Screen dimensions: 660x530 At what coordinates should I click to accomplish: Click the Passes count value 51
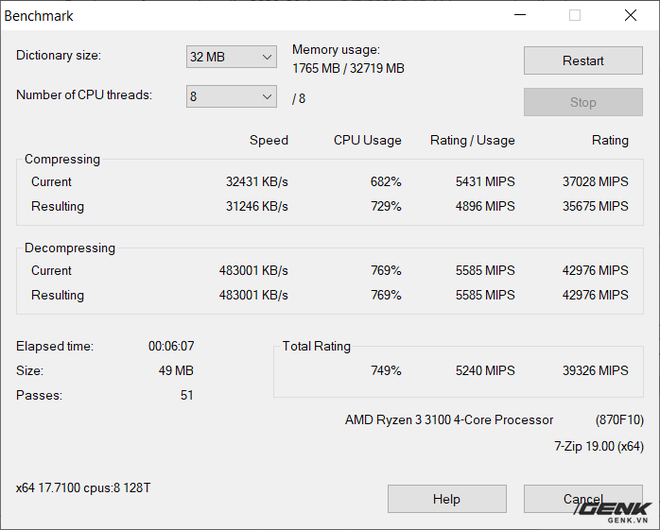(x=185, y=396)
